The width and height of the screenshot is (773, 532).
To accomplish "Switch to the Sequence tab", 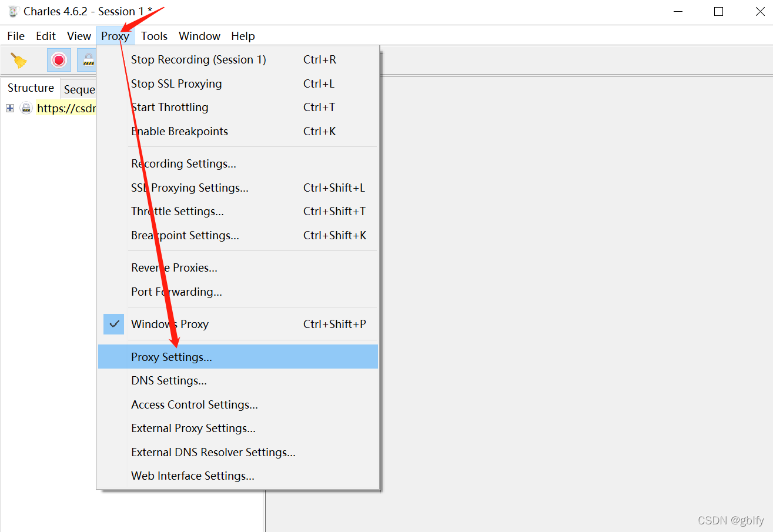I will [79, 89].
